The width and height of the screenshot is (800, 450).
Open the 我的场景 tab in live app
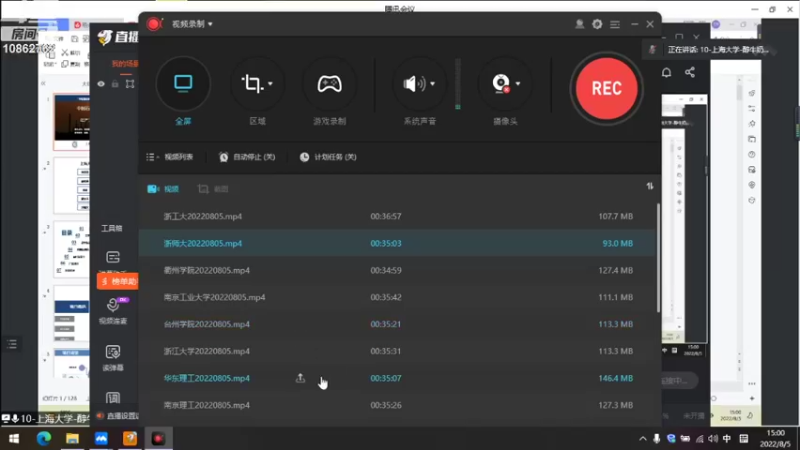click(x=124, y=64)
